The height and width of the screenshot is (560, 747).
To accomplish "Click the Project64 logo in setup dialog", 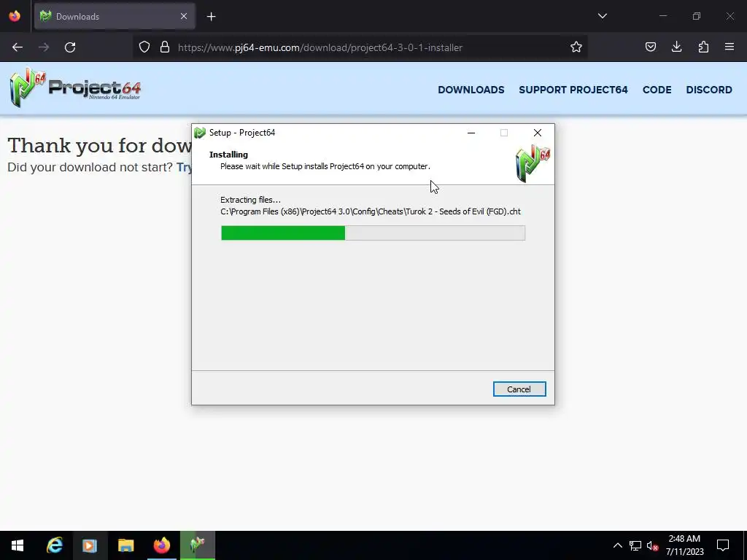I will click(x=533, y=163).
